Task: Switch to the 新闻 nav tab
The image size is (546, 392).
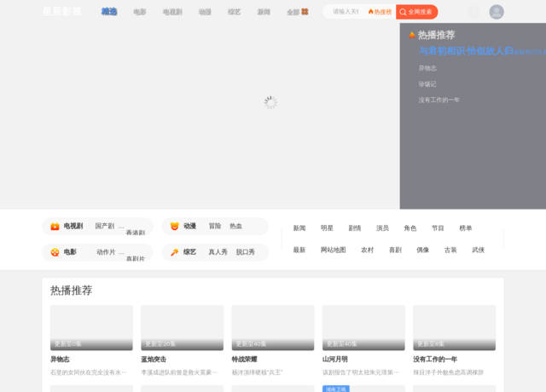Action: pyautogui.click(x=264, y=12)
